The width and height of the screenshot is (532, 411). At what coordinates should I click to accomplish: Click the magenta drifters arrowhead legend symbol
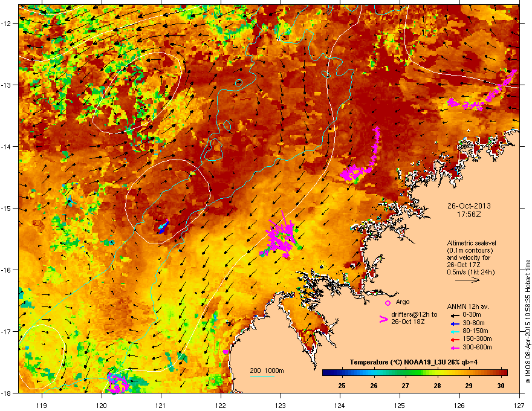click(x=384, y=319)
